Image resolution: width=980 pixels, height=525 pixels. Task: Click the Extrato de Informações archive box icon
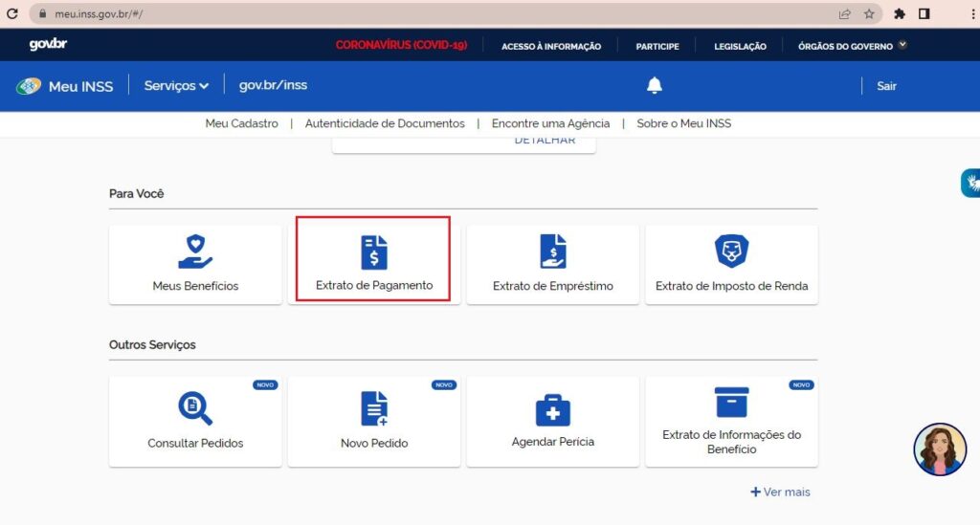point(731,402)
